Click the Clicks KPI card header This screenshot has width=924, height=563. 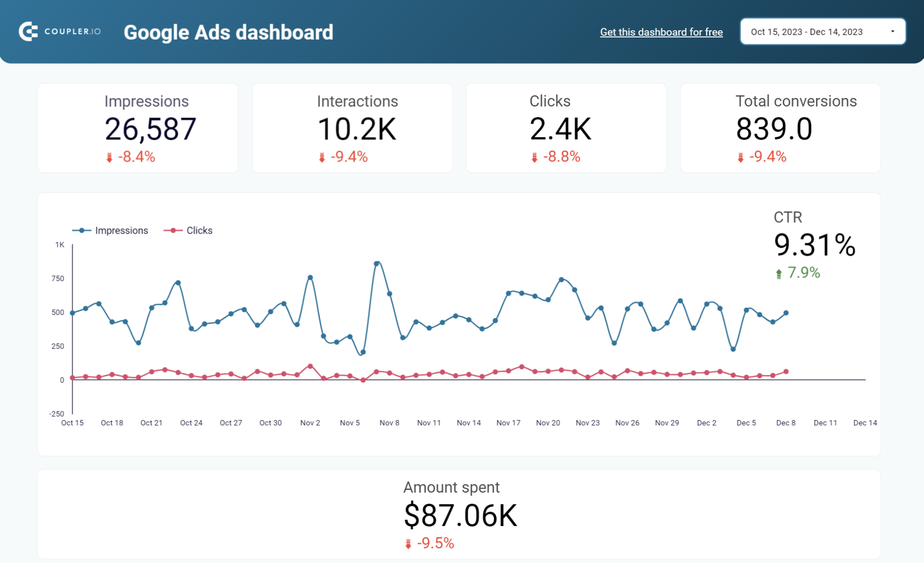pyautogui.click(x=550, y=101)
